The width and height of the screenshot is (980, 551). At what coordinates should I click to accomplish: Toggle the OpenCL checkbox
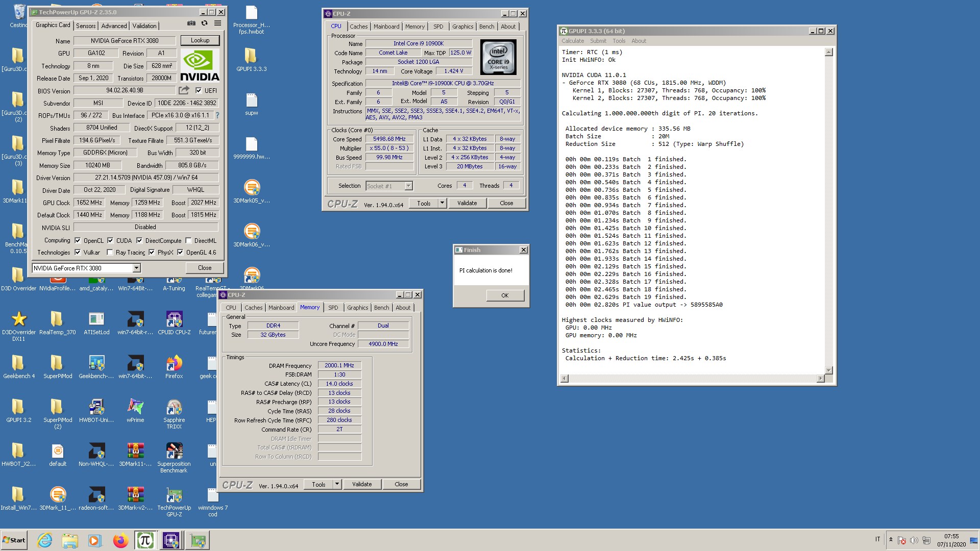coord(78,240)
